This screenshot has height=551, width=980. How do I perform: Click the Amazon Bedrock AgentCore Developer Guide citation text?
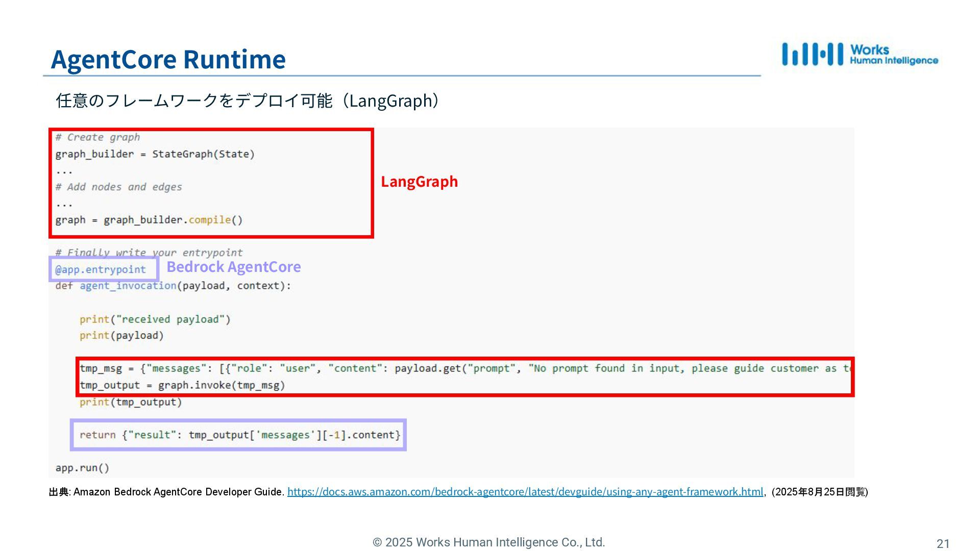point(179,492)
